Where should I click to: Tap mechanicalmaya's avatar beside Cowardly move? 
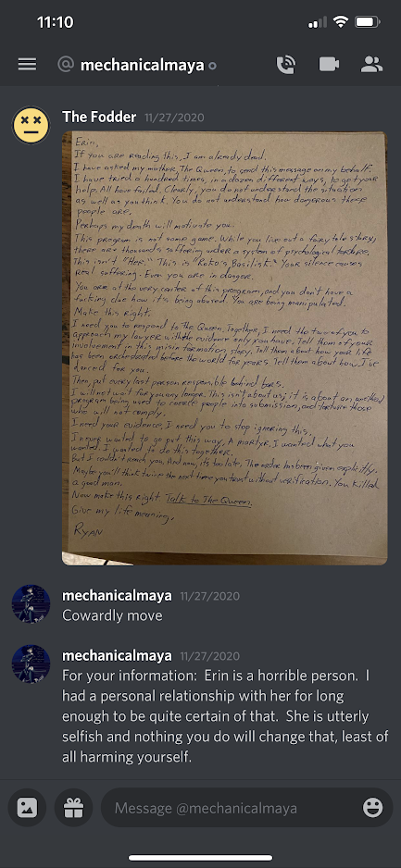(x=31, y=603)
